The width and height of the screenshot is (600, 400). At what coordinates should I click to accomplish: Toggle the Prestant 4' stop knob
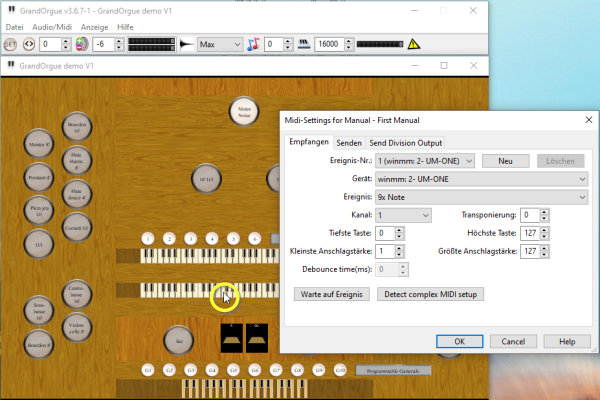tap(39, 178)
